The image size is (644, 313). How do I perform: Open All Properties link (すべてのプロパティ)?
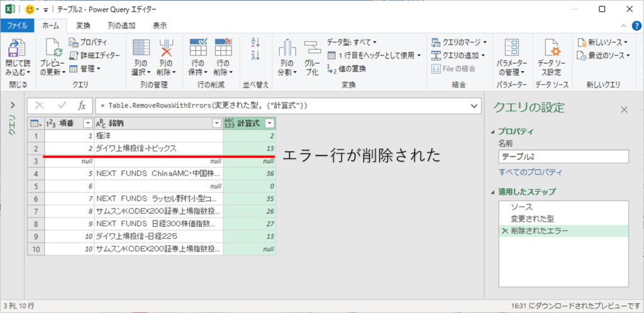click(x=530, y=172)
